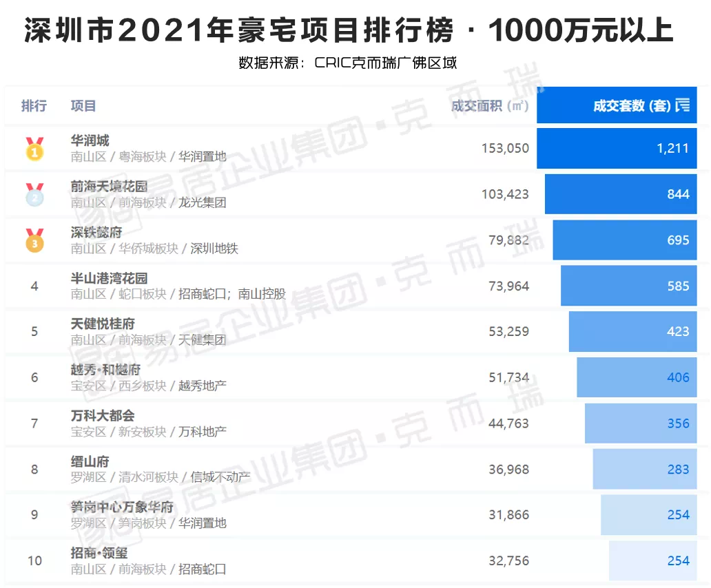
Task: Click the gold rank 1 medal icon
Action: tap(34, 149)
